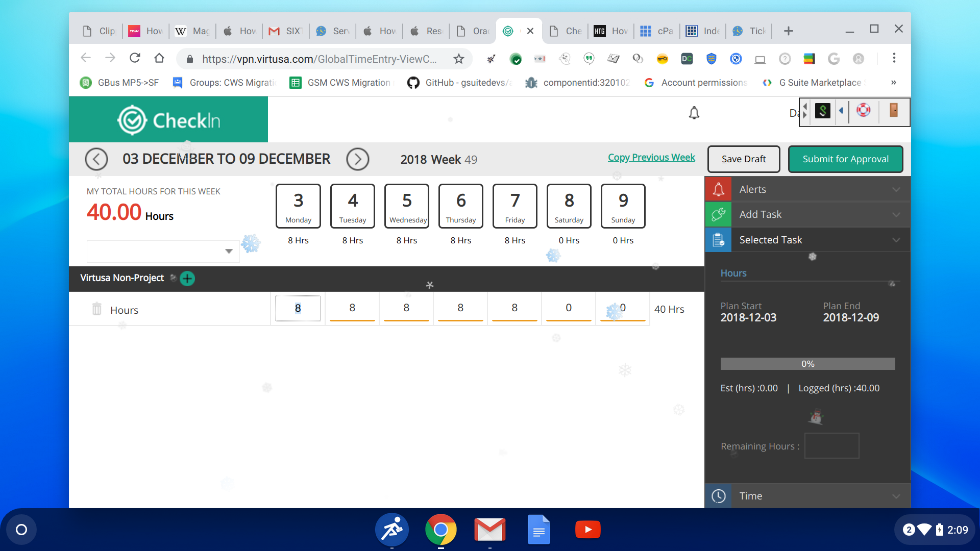Click the previous week arrow icon

(x=96, y=159)
